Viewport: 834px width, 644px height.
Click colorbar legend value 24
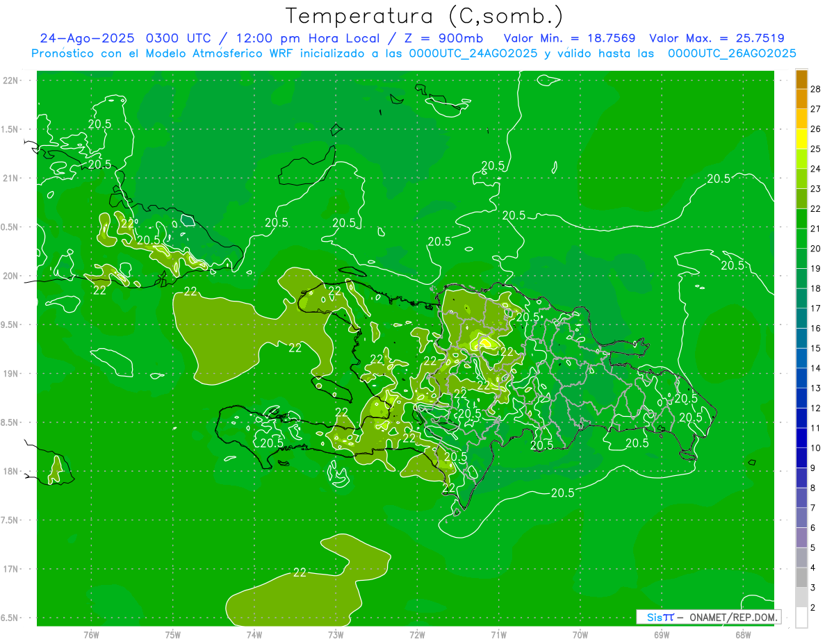click(x=816, y=169)
